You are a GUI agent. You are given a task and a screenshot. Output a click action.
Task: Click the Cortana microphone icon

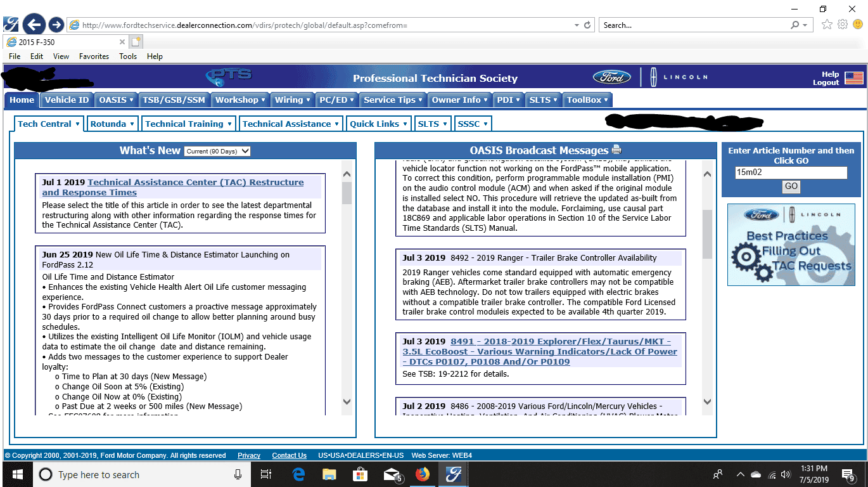click(x=238, y=474)
